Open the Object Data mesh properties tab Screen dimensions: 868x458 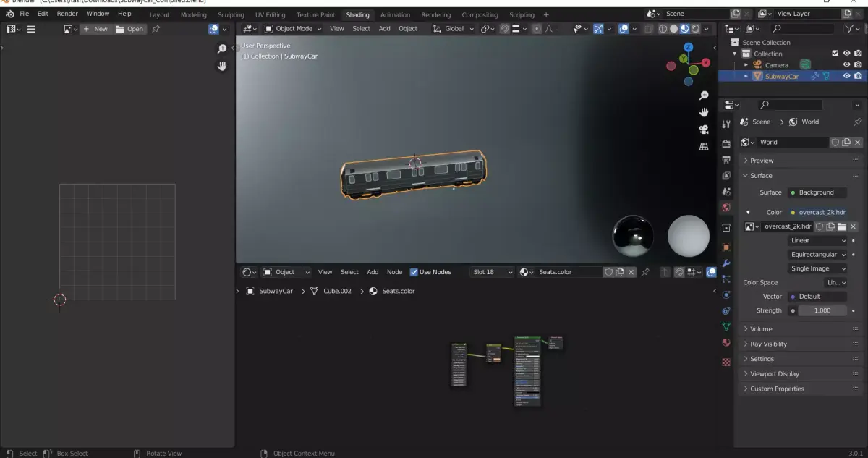726,327
